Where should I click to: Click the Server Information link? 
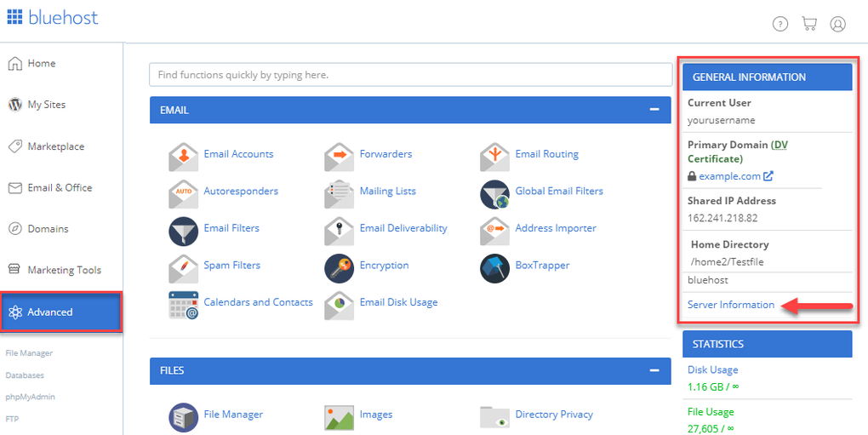point(731,305)
